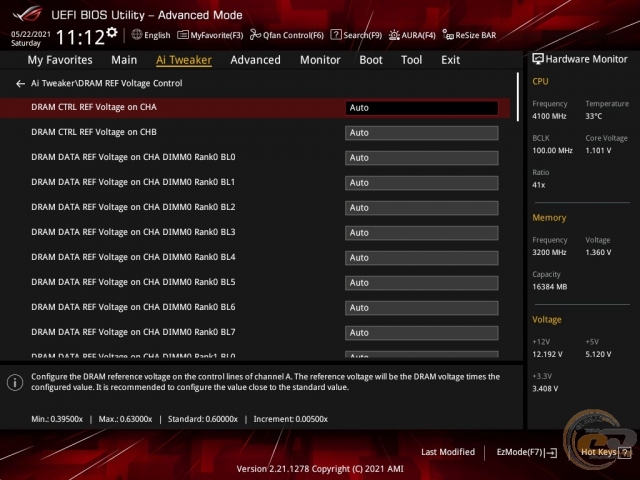The width and height of the screenshot is (640, 480).
Task: Click the Hot Keys question mark icon
Action: [625, 452]
